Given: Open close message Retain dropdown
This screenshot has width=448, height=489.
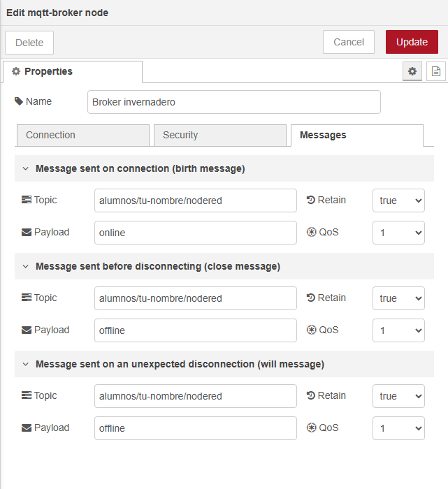Looking at the screenshot, I should coord(398,298).
